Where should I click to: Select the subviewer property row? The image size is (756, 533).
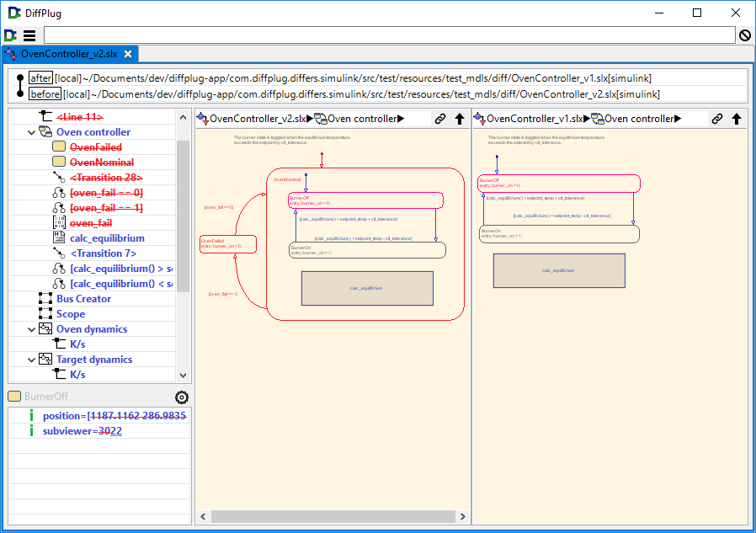[x=99, y=431]
